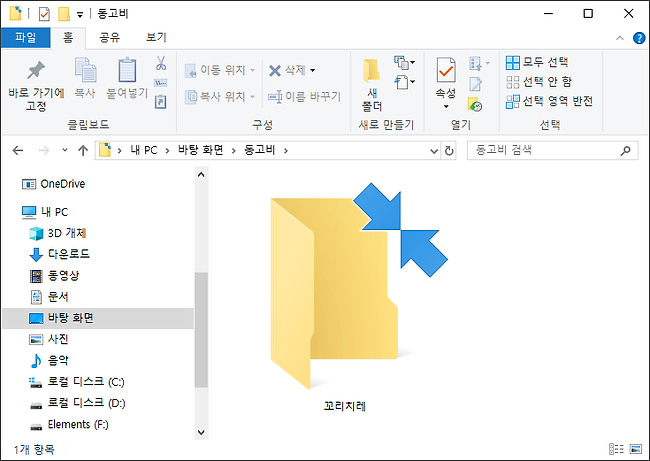Collapse the ribbon with the chevron
This screenshot has height=461, width=650.
(x=620, y=38)
